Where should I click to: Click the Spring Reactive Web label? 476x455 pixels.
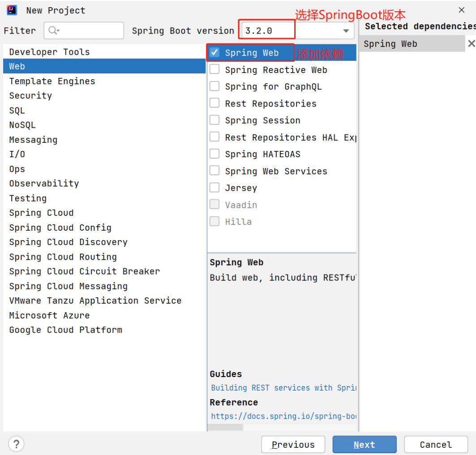coord(276,70)
